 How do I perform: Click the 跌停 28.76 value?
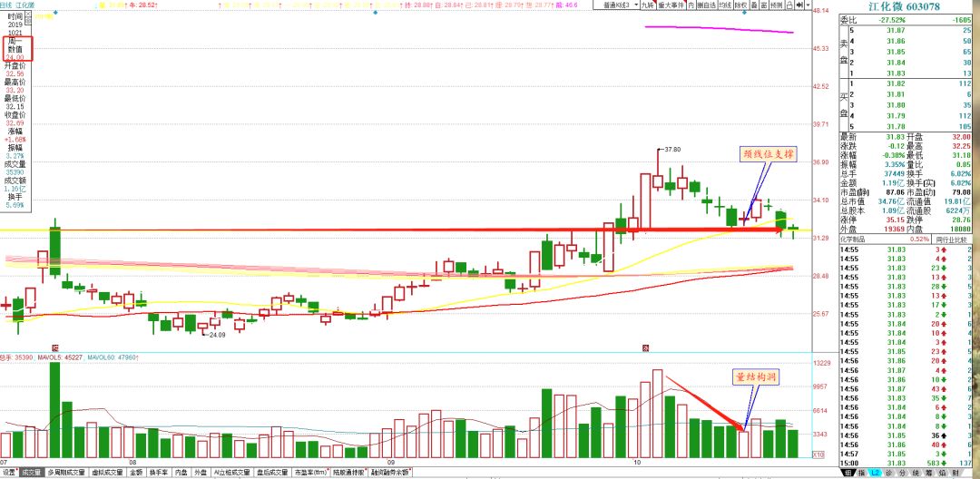pyautogui.click(x=962, y=220)
